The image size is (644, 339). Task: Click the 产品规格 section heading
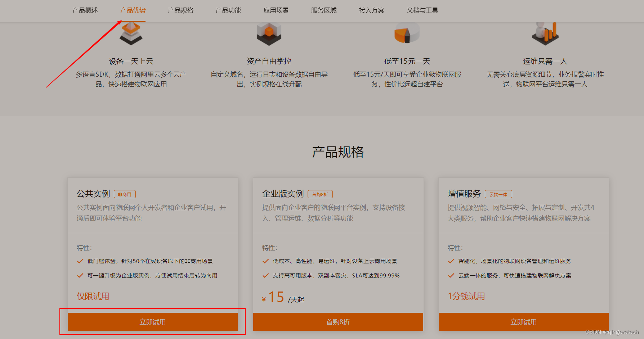coord(338,152)
